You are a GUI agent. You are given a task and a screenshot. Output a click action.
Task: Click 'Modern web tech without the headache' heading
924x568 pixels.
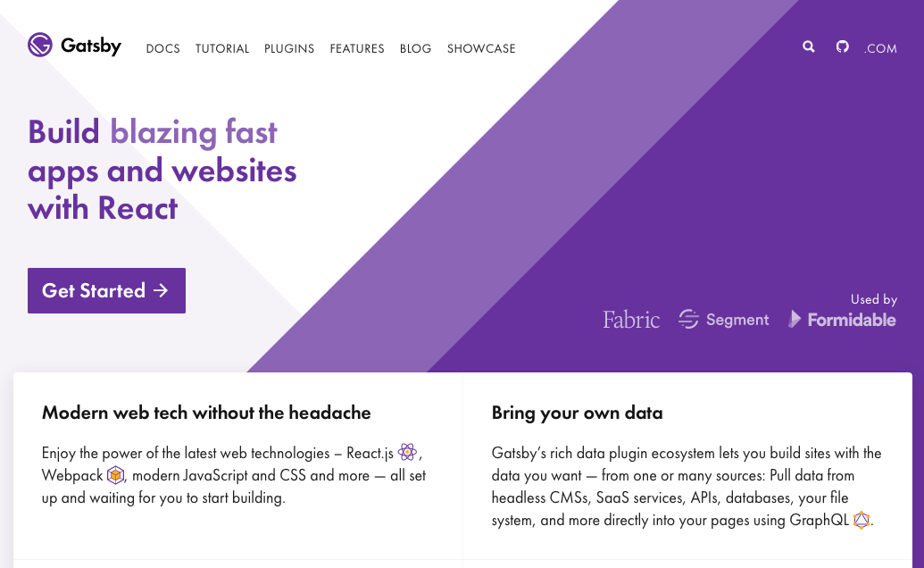click(206, 413)
